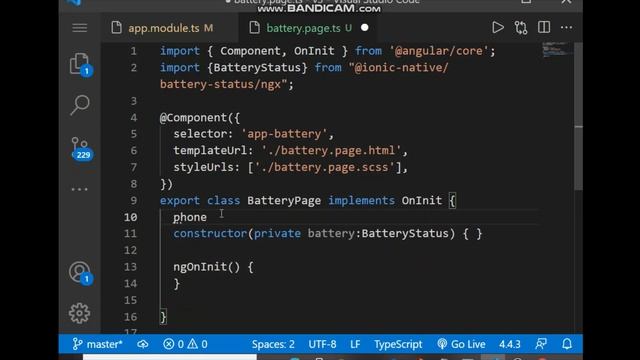
Task: Close the Visual Studio Code window
Action: coord(567,2)
